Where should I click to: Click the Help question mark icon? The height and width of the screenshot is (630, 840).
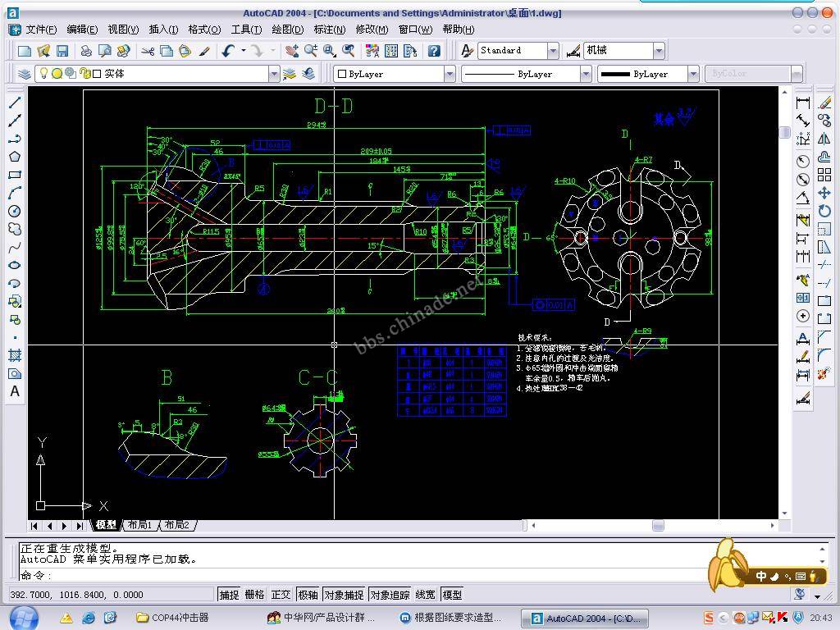[x=434, y=51]
